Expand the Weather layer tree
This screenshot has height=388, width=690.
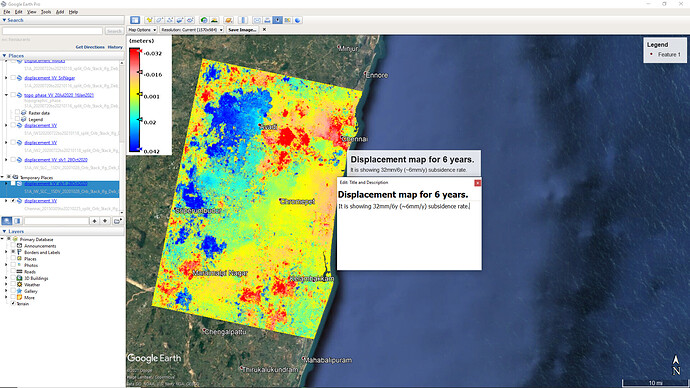point(6,285)
